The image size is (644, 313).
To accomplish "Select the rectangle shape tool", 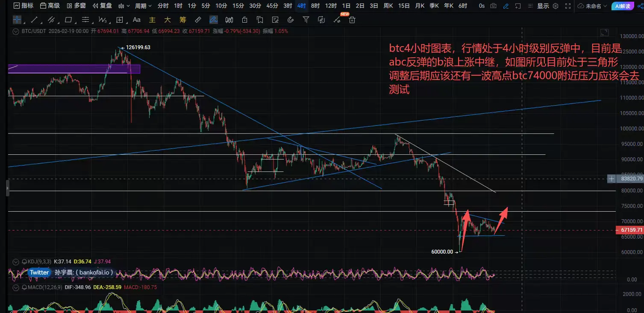I will tap(68, 20).
